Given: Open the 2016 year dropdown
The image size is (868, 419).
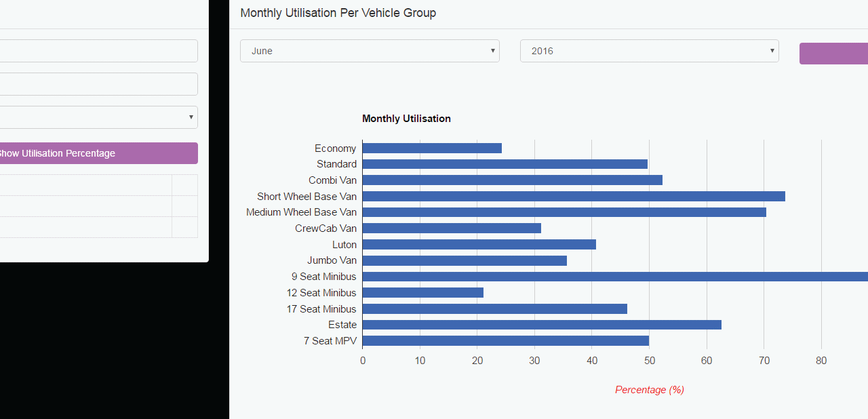Looking at the screenshot, I should pyautogui.click(x=649, y=51).
